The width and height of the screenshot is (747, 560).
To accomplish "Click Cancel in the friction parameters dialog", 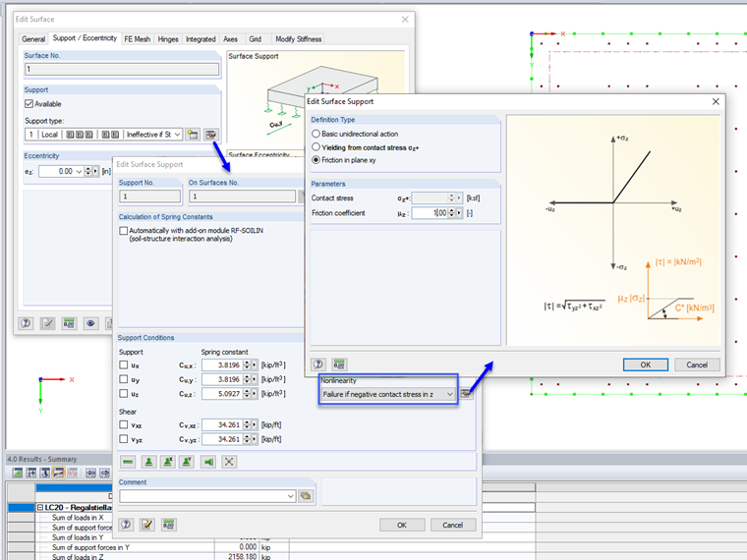I will 697,364.
